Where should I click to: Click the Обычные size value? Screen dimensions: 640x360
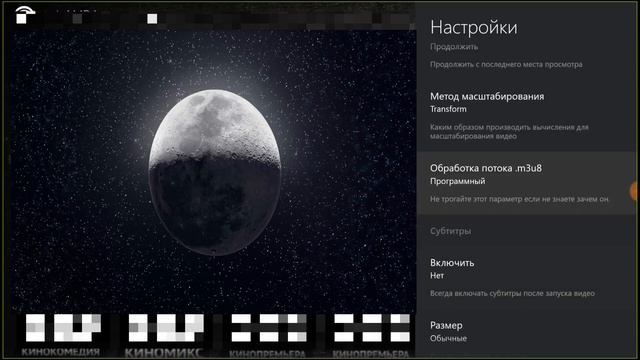(448, 338)
